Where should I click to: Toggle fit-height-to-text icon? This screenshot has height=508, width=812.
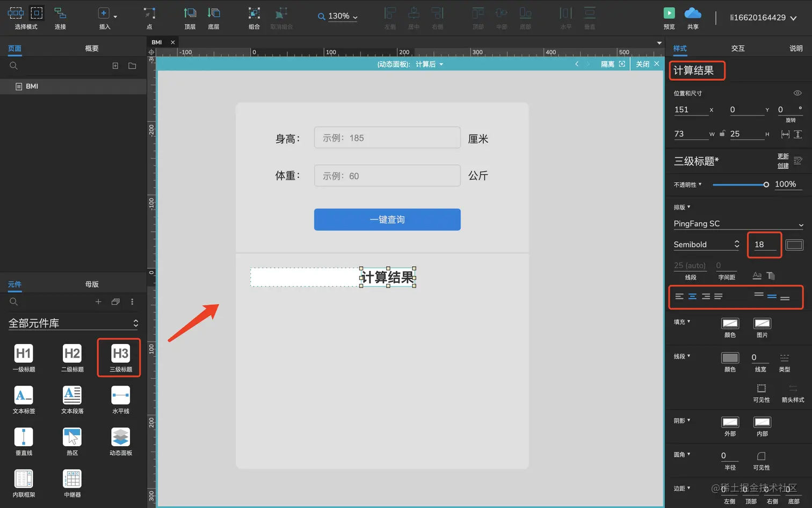798,134
